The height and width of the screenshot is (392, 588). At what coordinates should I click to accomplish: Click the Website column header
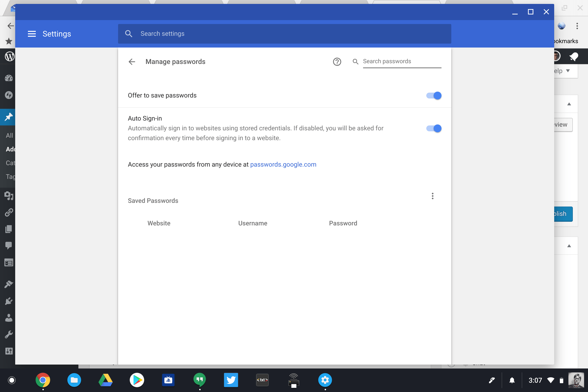point(159,223)
